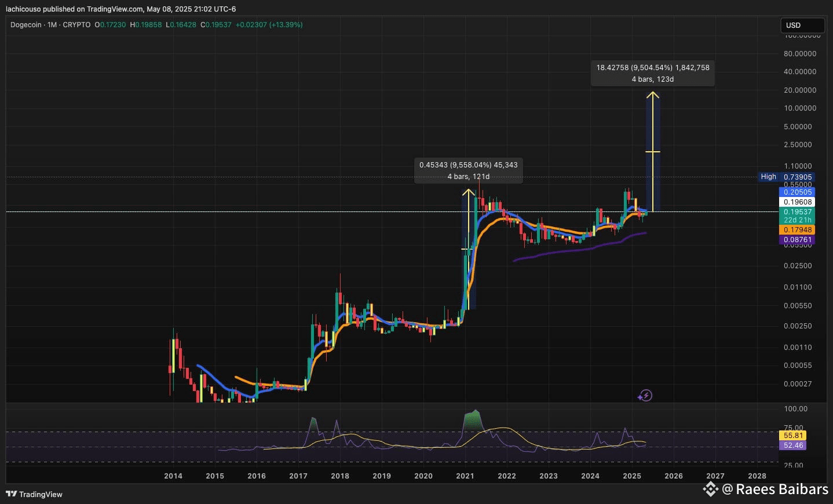Click the blue 0.20505 moving average price tag
833x504 pixels.
click(798, 192)
